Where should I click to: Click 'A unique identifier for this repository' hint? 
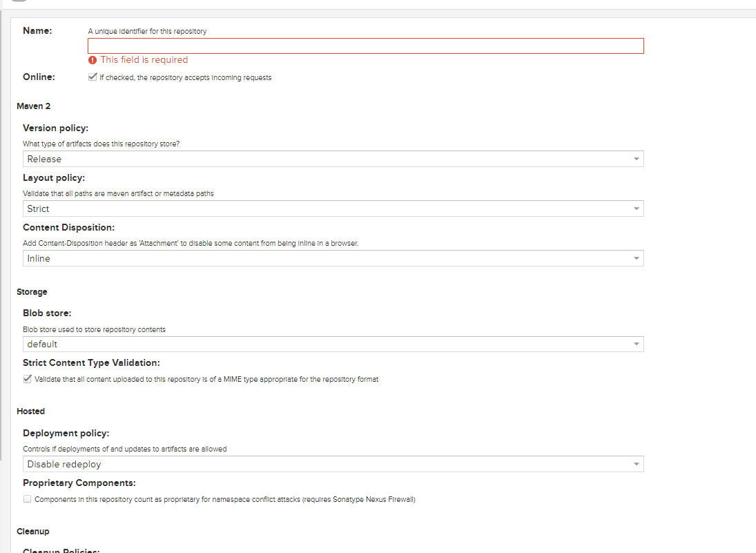(x=147, y=31)
